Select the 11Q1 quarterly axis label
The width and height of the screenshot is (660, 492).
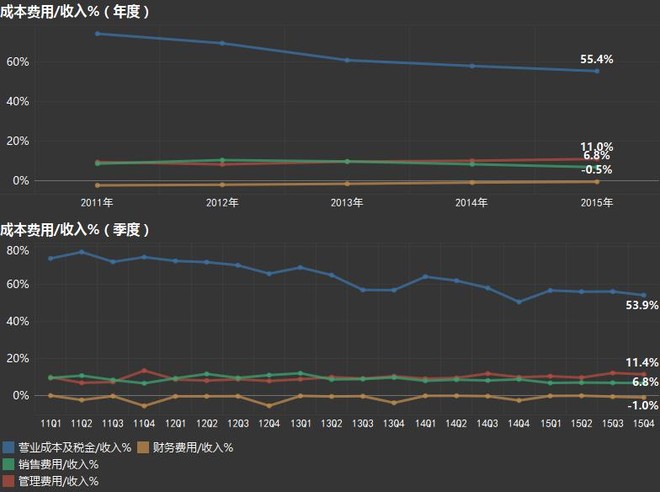tap(51, 423)
